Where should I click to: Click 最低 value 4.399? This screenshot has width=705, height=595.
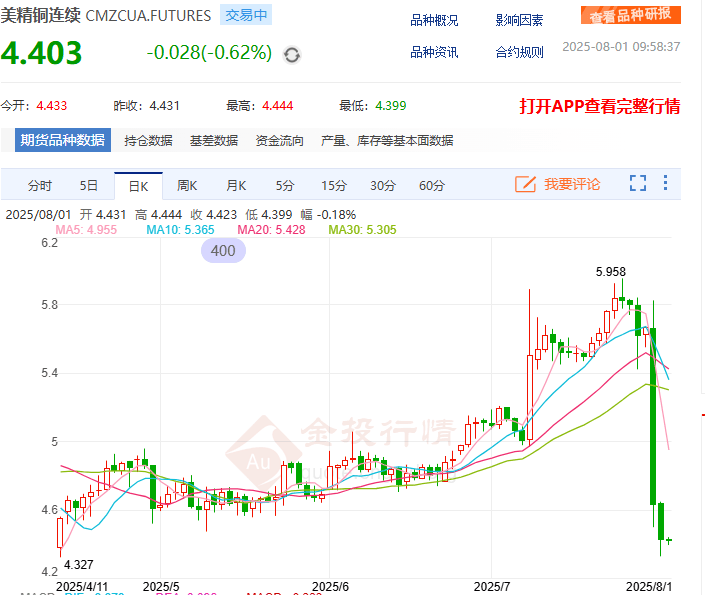point(391,106)
